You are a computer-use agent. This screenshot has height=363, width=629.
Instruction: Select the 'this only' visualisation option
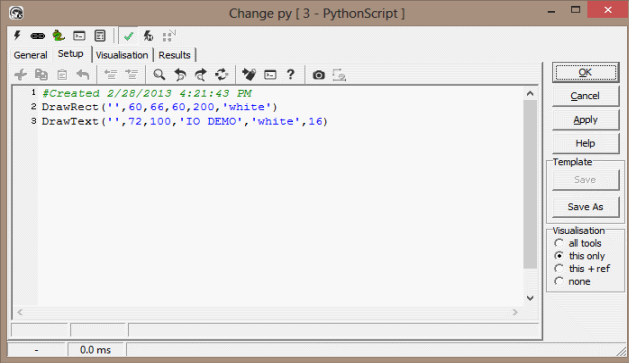(x=580, y=256)
